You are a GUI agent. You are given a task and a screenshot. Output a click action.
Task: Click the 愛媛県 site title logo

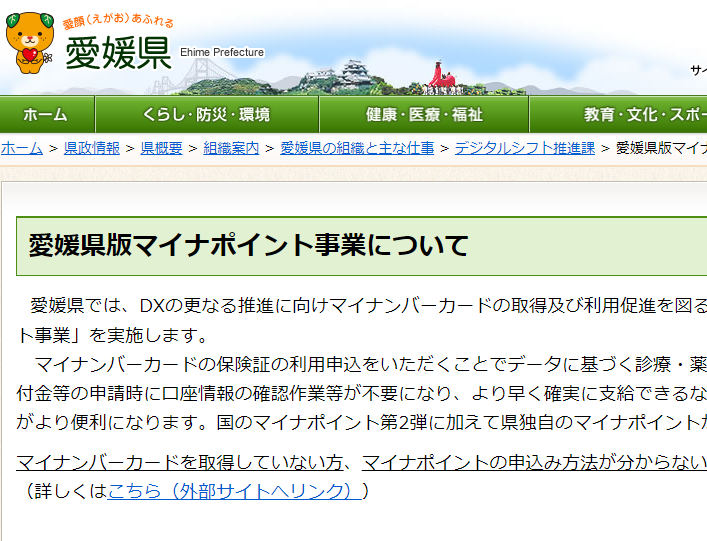tap(118, 53)
